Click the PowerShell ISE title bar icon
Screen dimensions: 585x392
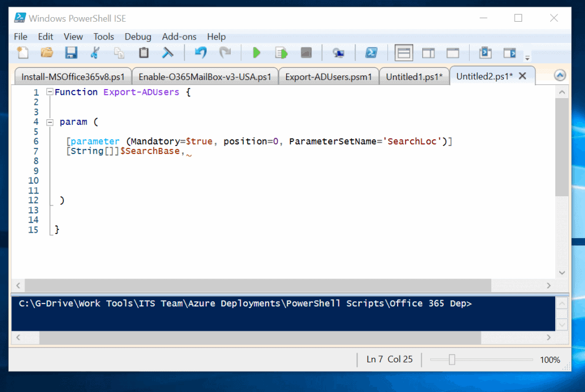20,18
